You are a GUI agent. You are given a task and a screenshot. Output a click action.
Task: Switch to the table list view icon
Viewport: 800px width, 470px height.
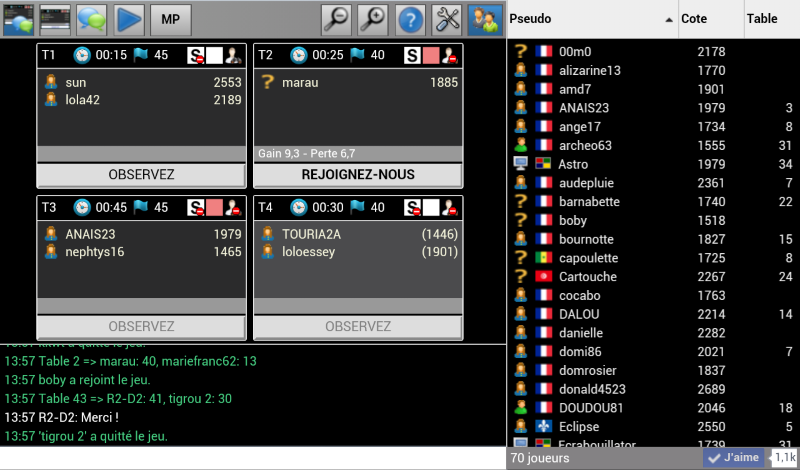pos(55,19)
